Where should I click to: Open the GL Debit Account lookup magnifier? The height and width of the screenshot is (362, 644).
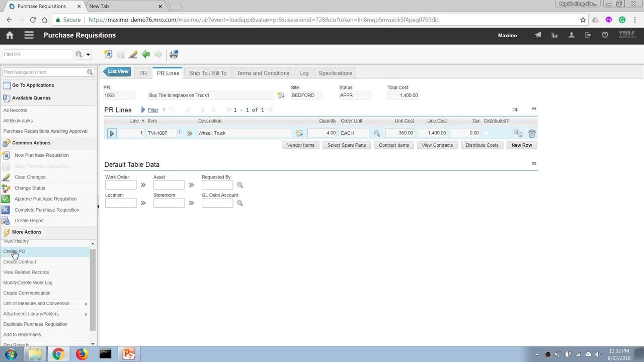coord(240,203)
